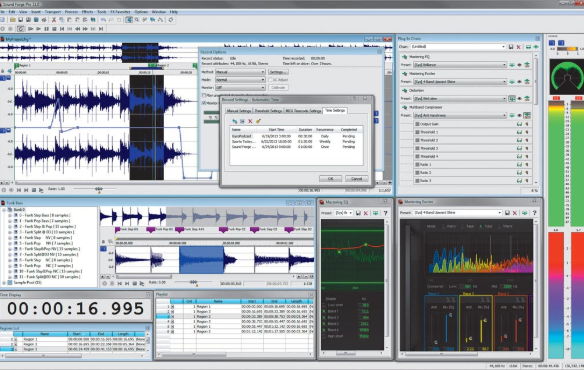Image resolution: width=584 pixels, height=370 pixels.
Task: Switch to the Threshold Settings tab
Action: (268, 111)
